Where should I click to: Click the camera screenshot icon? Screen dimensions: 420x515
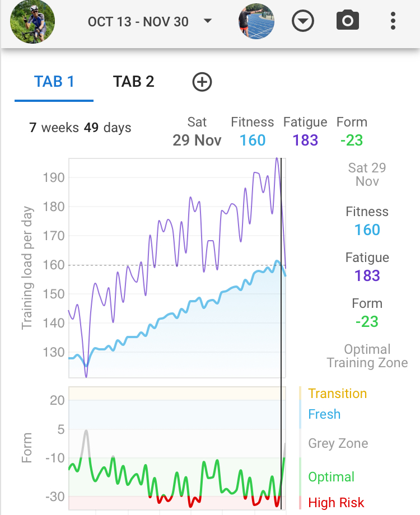tap(347, 22)
